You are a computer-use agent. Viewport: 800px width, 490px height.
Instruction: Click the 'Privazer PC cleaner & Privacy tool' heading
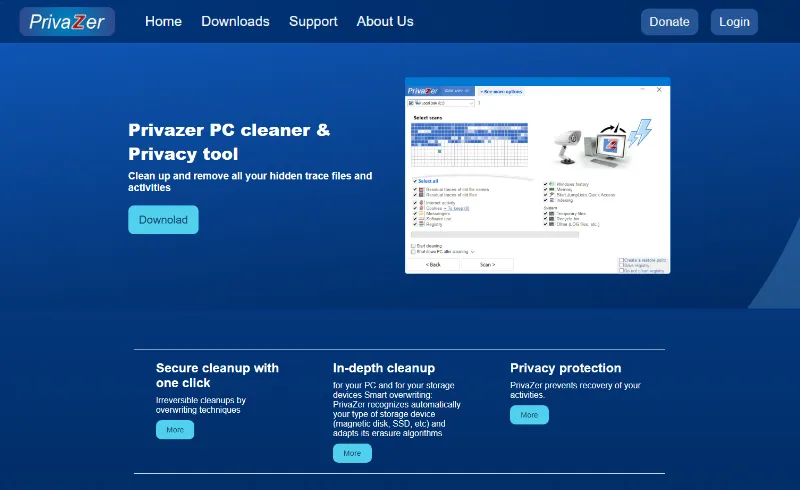click(229, 142)
